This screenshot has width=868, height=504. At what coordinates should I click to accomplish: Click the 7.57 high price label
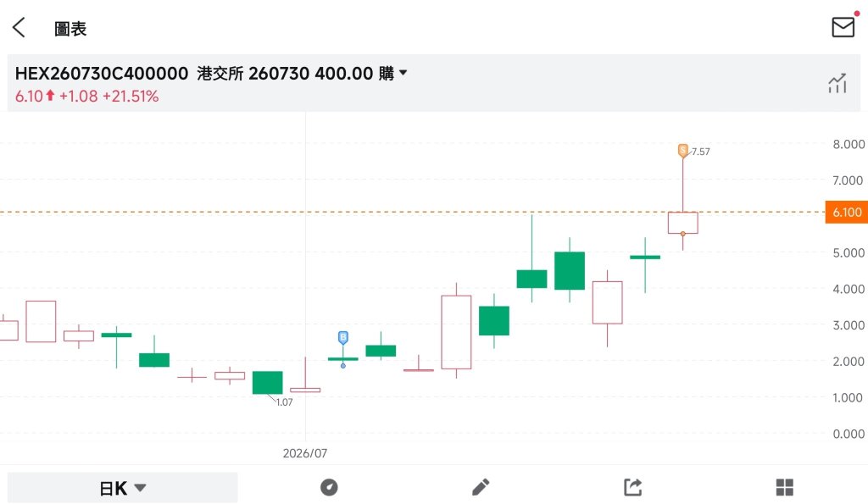(x=701, y=152)
